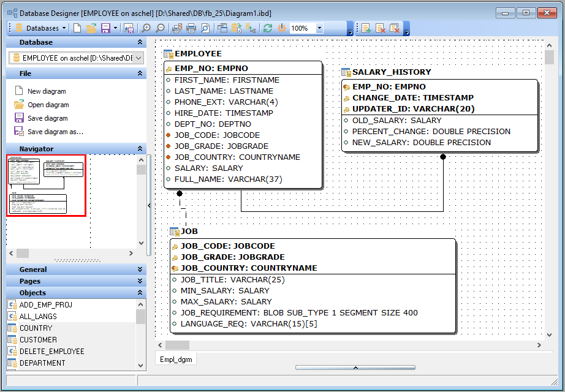
Task: Zoom in with the magnifier plus icon
Action: coord(146,28)
